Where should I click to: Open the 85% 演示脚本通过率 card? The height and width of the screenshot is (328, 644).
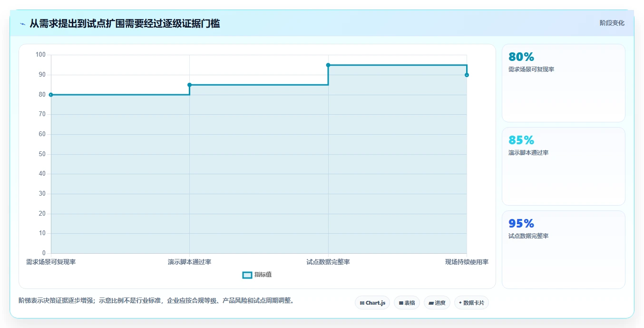563,166
